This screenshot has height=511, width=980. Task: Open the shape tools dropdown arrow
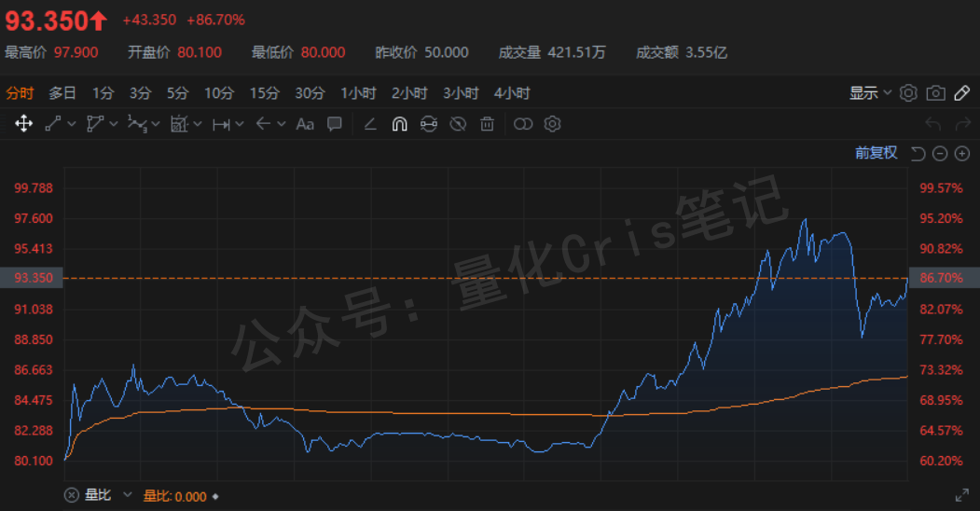coord(113,124)
